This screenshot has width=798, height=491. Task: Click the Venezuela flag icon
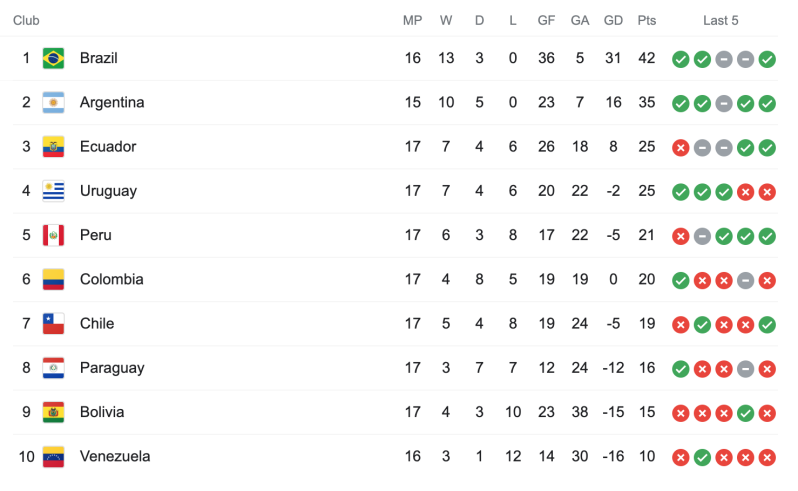click(53, 456)
